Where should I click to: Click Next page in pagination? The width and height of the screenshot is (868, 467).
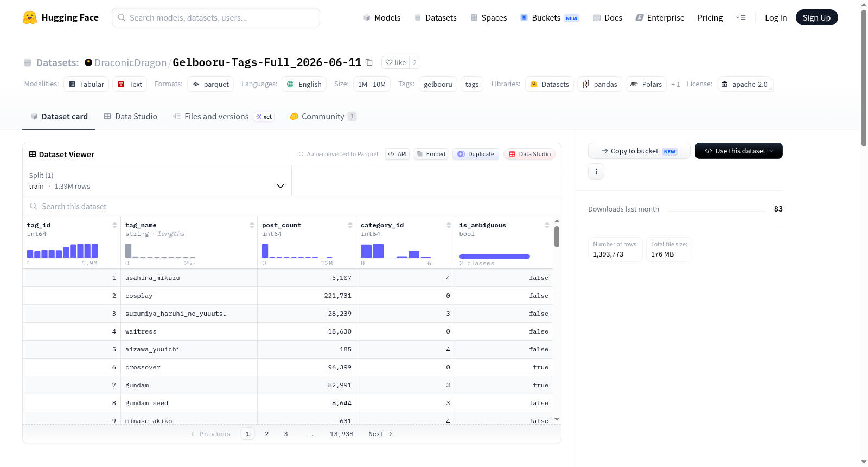coord(380,434)
